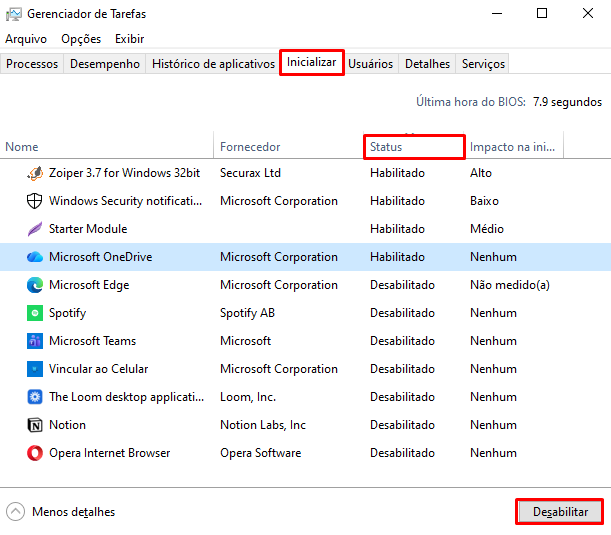Select the Inicializar tab
Viewport: 611px width, 535px height.
pos(311,62)
